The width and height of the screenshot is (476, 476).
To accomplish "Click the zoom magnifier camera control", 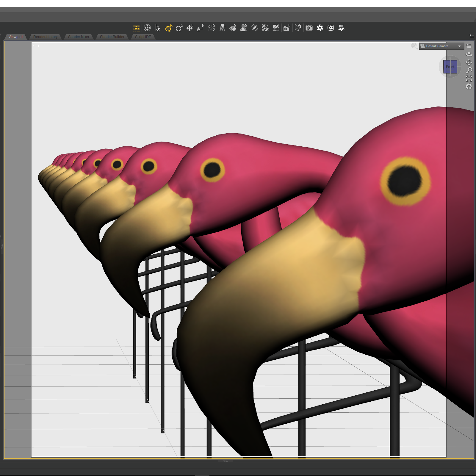I will click(x=469, y=71).
